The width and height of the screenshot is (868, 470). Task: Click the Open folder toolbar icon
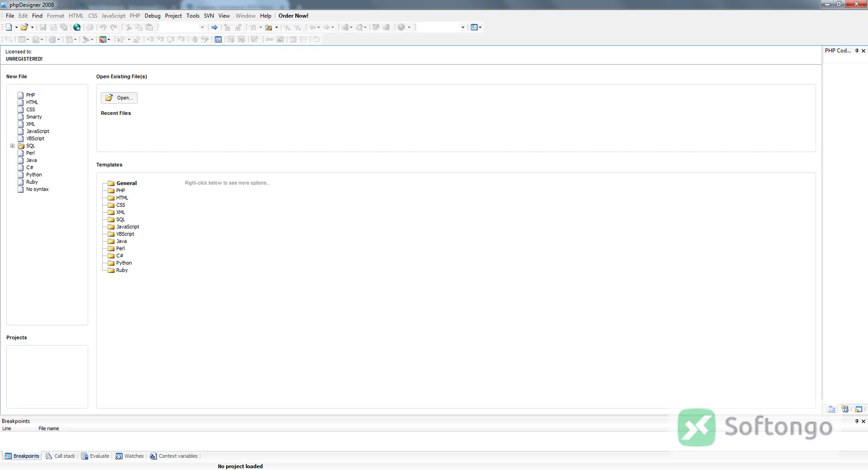point(24,28)
